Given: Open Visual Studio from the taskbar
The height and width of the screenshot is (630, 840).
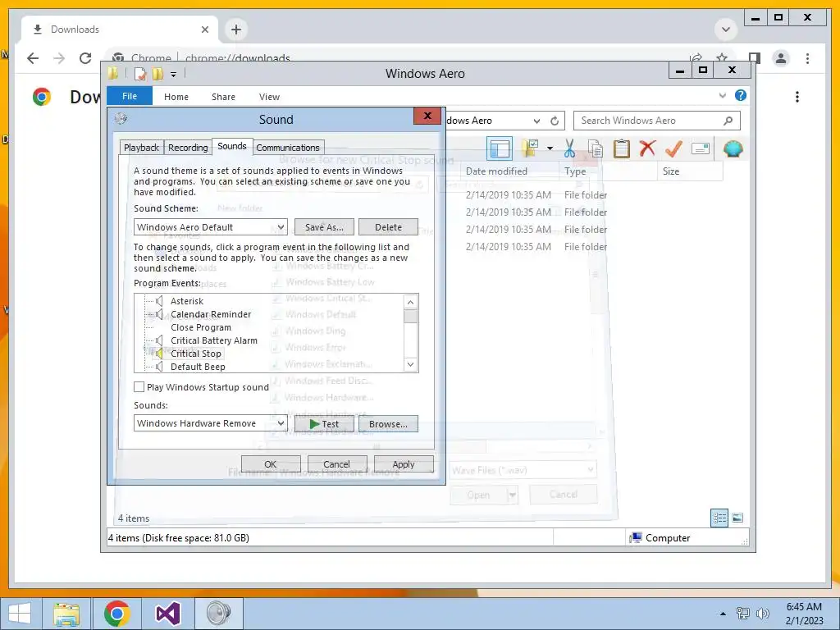Looking at the screenshot, I should (167, 614).
